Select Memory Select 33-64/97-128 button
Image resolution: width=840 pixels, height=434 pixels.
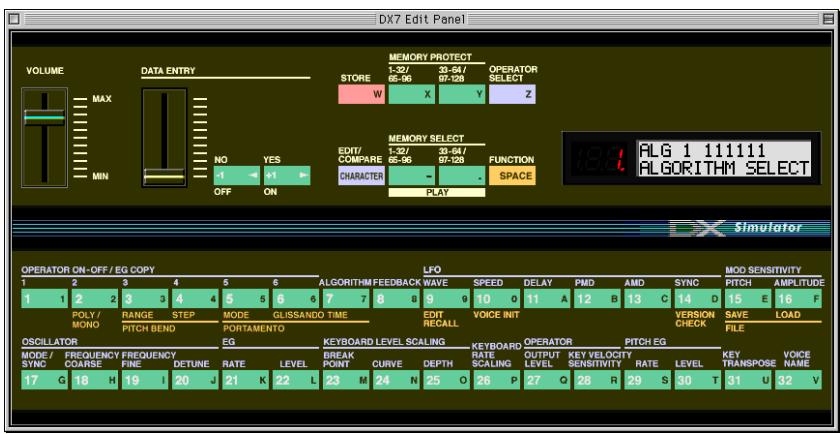coord(462,176)
